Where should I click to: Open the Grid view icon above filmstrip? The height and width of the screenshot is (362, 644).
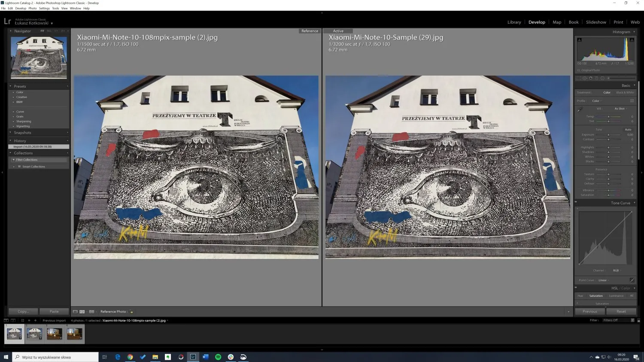[23, 320]
